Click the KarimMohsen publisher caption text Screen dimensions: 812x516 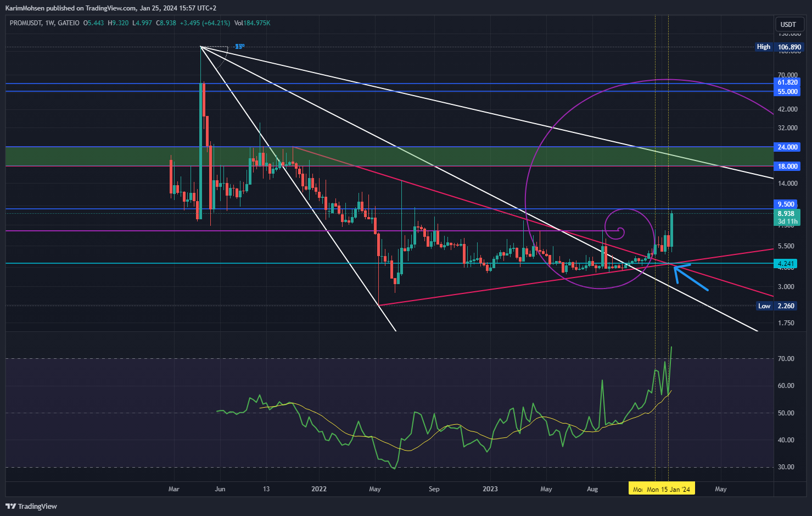click(110, 8)
